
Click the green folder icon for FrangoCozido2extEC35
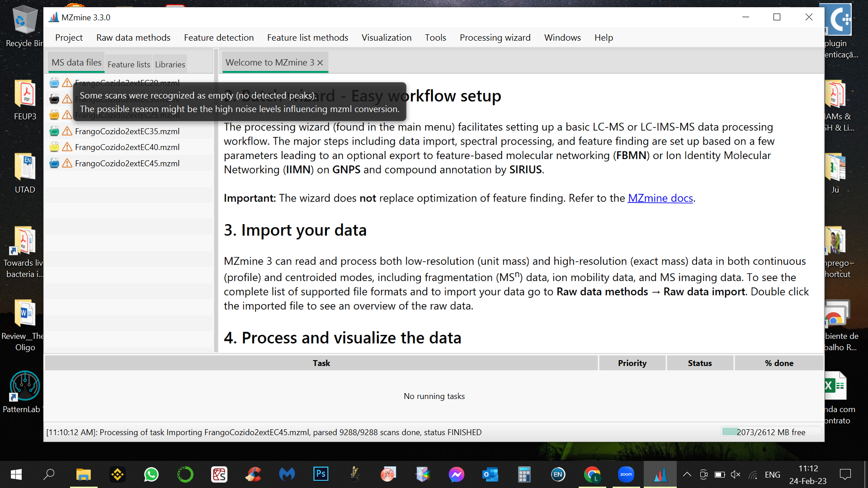click(54, 131)
